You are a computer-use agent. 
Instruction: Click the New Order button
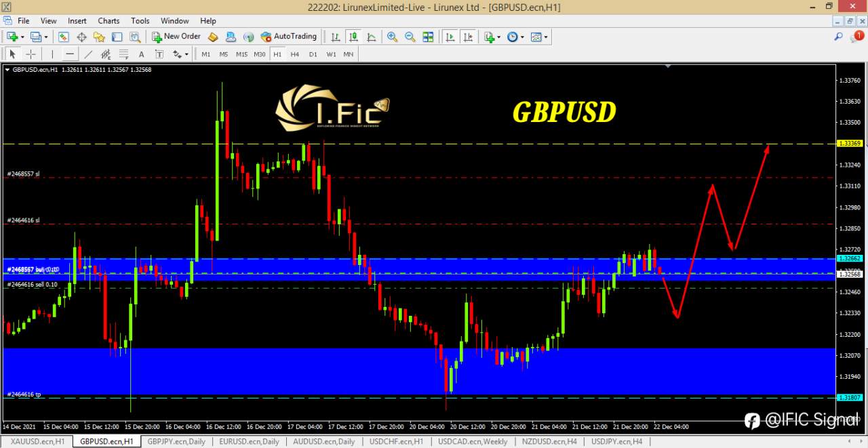pos(176,37)
